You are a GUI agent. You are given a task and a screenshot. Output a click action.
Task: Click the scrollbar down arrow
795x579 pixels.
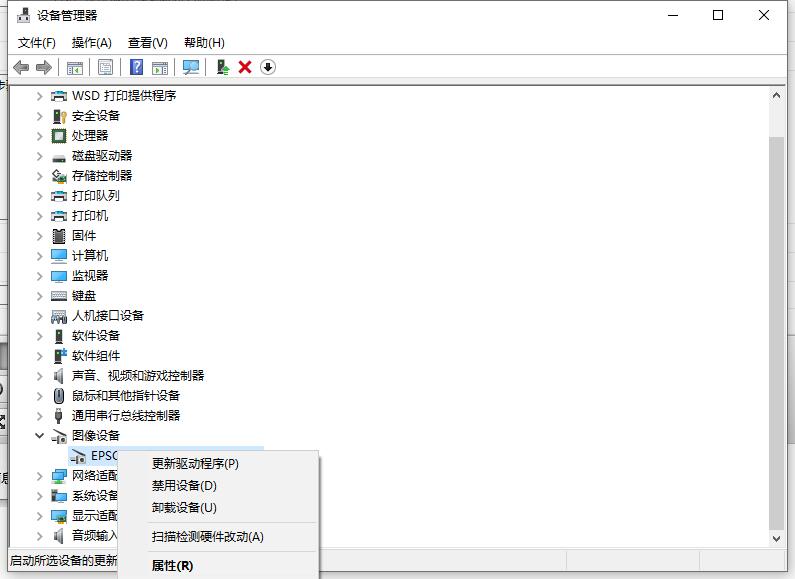tap(776, 539)
